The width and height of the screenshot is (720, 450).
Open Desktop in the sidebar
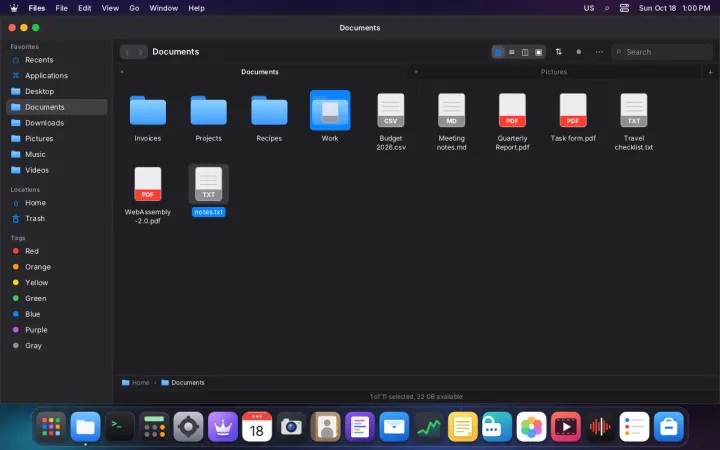coord(56,91)
